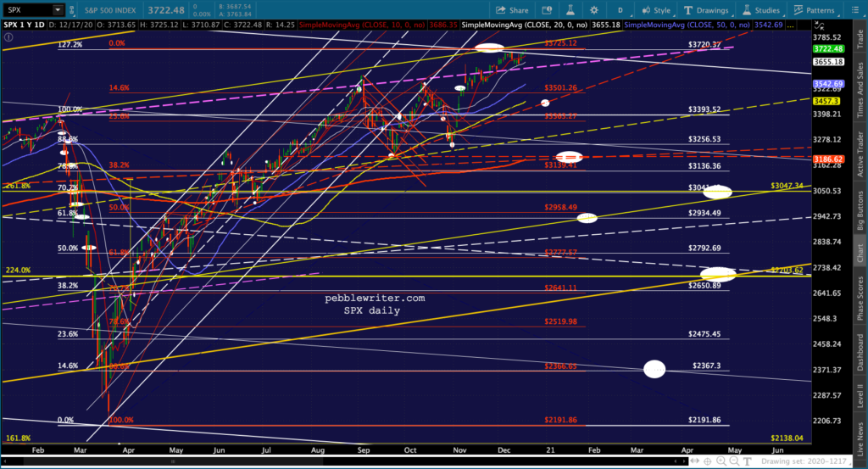Screen dimensions: 868x469
Task: Open the Patterns menu
Action: coord(815,10)
